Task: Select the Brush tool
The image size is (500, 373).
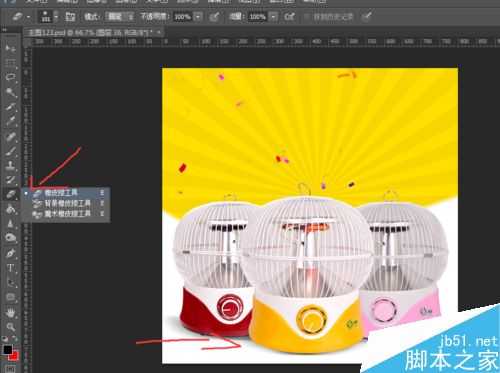Action: click(x=11, y=151)
